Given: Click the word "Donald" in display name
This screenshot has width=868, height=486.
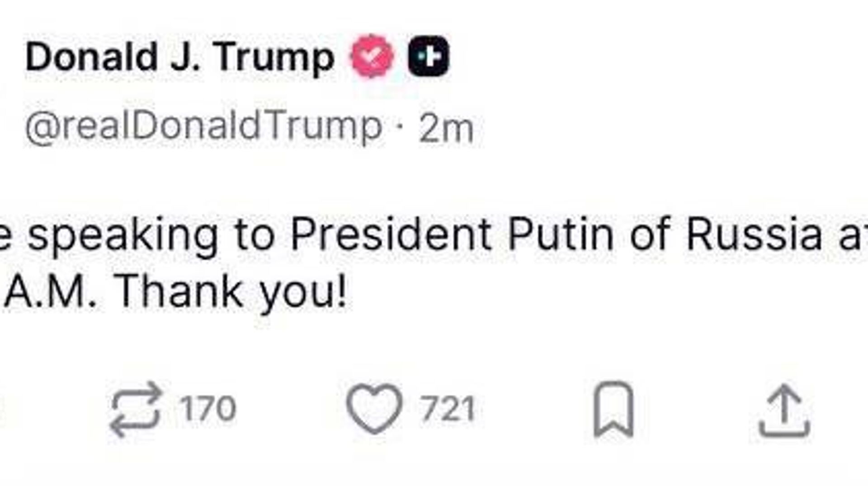Looking at the screenshot, I should coord(91,57).
